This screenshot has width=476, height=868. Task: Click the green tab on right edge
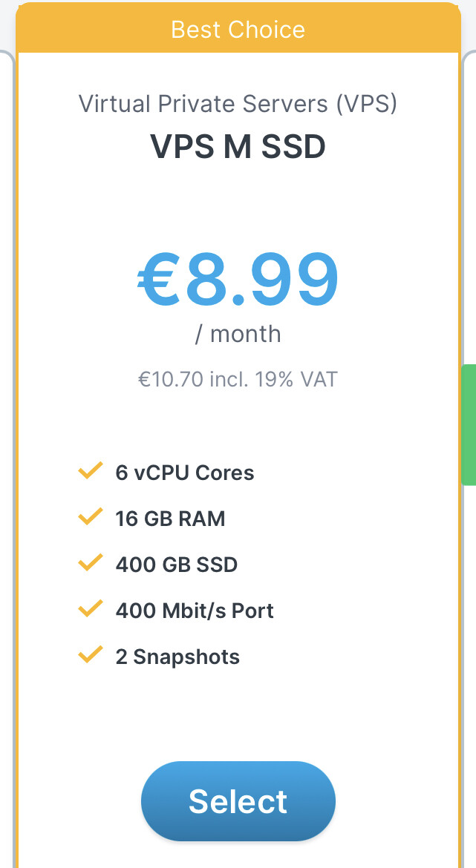point(469,424)
